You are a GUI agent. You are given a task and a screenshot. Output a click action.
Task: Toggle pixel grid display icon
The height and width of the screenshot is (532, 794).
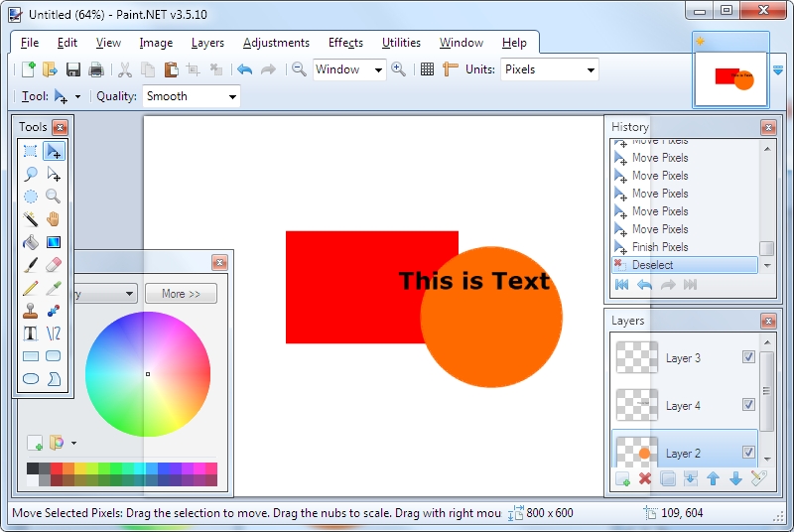click(x=427, y=69)
